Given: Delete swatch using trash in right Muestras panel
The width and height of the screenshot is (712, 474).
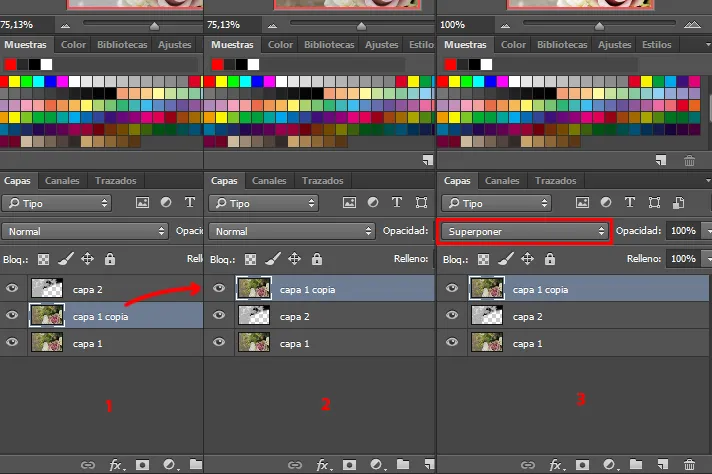Looking at the screenshot, I should pos(689,160).
